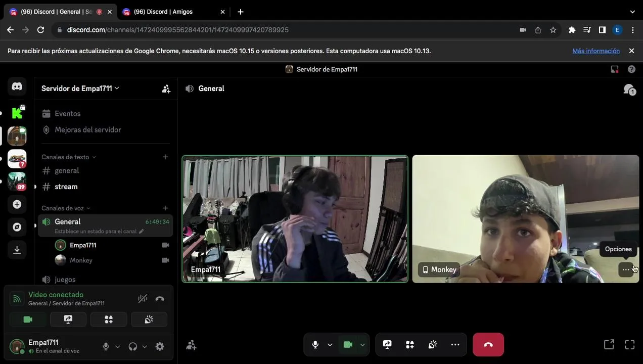
Task: Add a server with plus icon
Action: 17,204
